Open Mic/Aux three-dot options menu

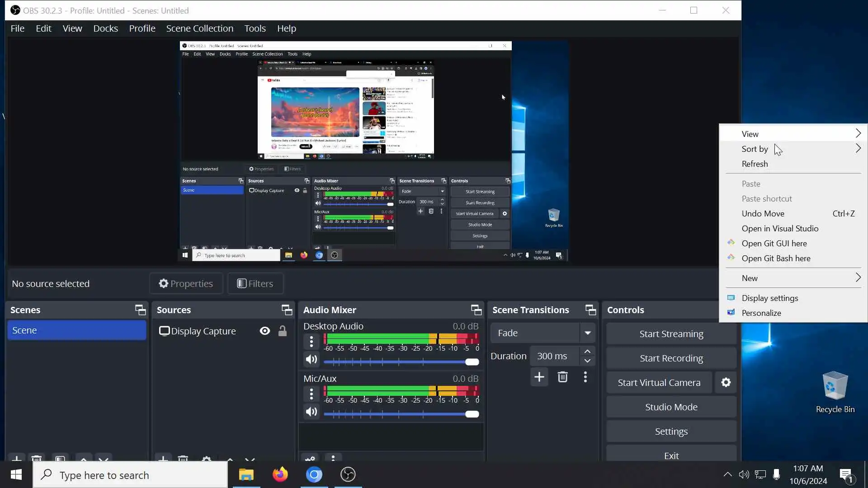tap(311, 394)
